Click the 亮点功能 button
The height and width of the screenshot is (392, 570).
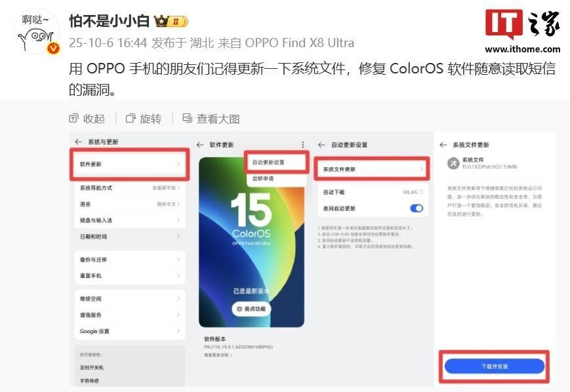point(251,309)
